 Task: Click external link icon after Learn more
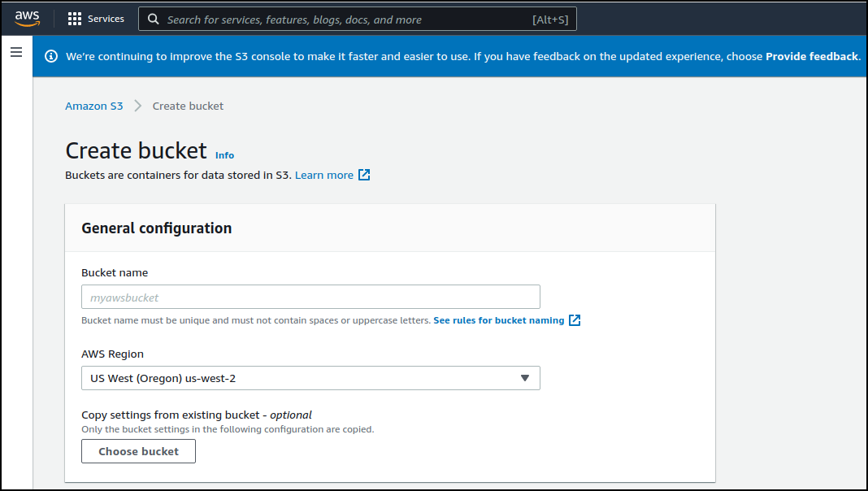click(x=364, y=175)
